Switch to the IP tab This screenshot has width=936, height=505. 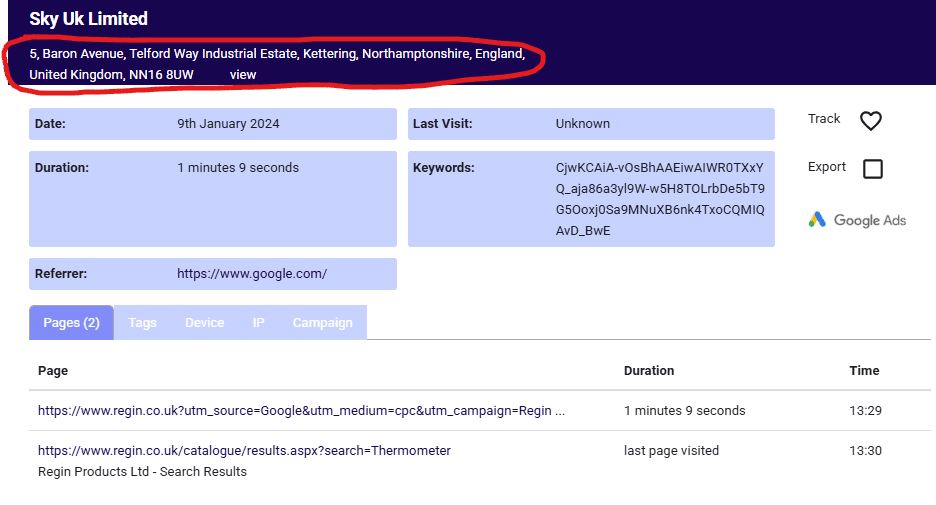pos(258,322)
